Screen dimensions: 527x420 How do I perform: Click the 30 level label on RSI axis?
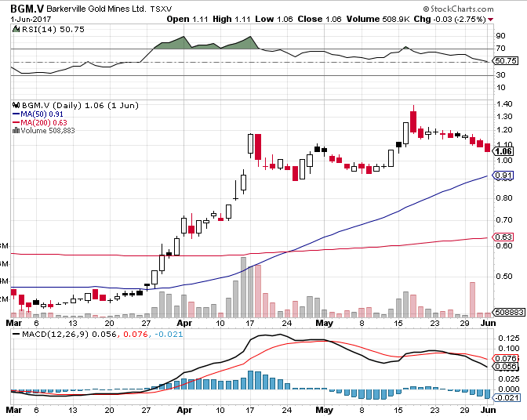[500, 75]
